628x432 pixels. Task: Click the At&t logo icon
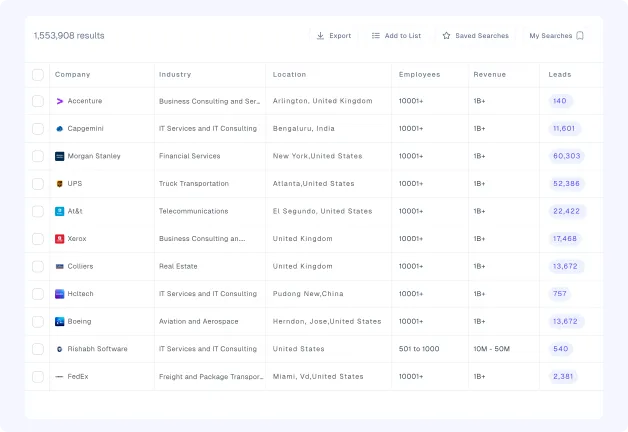click(60, 211)
